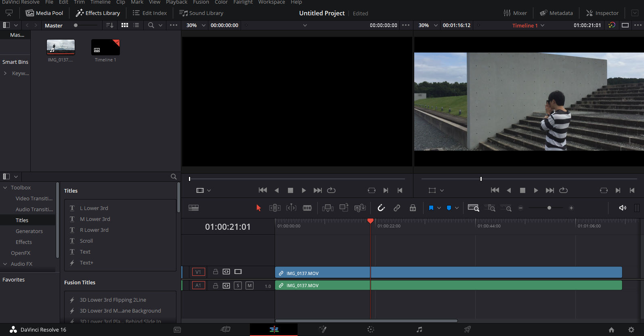This screenshot has height=336, width=644.
Task: Open the Media Pool panel
Action: click(44, 13)
